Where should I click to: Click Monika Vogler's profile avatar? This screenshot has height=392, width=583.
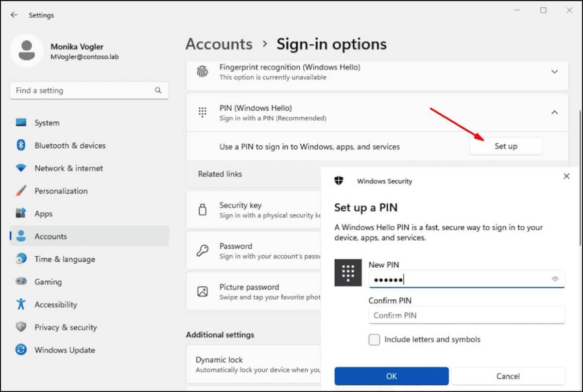[x=27, y=51]
